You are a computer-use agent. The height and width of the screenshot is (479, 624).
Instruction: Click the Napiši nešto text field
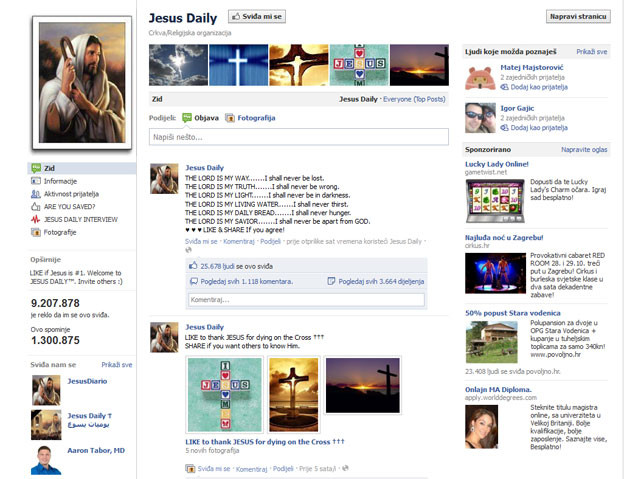click(x=299, y=137)
